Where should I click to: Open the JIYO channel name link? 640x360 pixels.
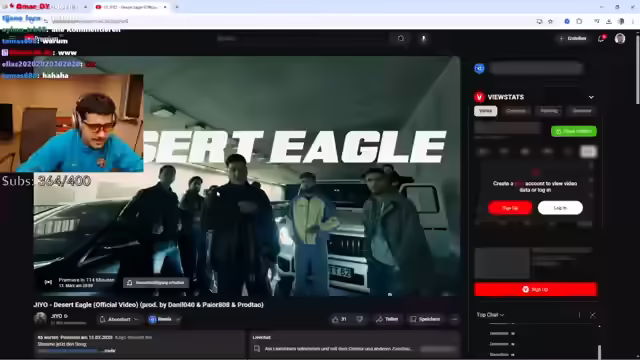[57, 316]
